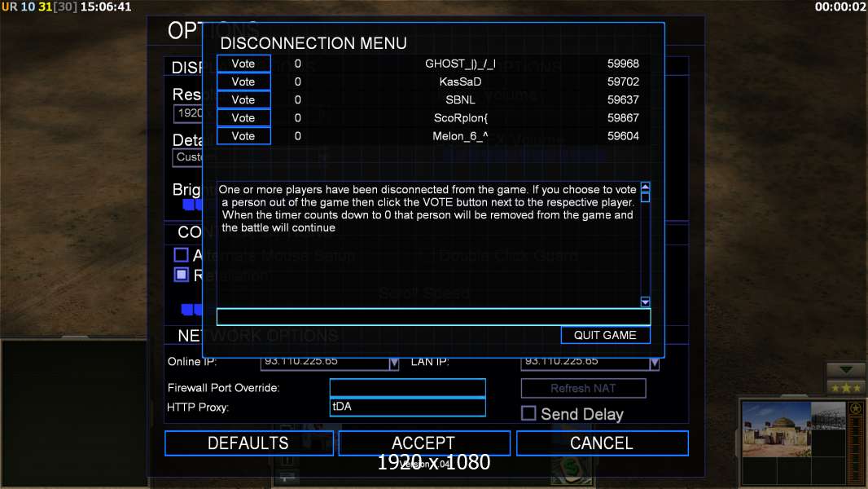
Task: Open the LAN IP dropdown arrow
Action: point(655,363)
